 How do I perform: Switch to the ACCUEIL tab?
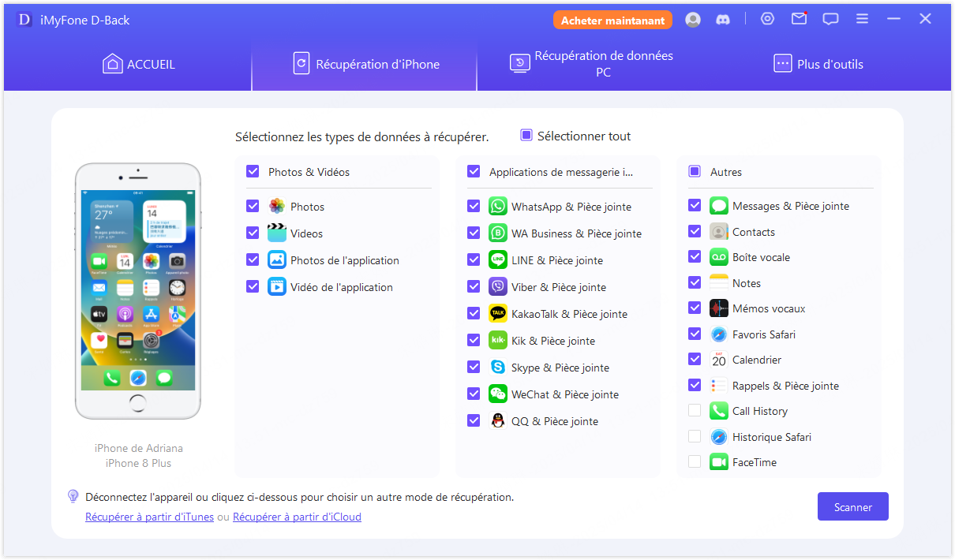tap(139, 65)
